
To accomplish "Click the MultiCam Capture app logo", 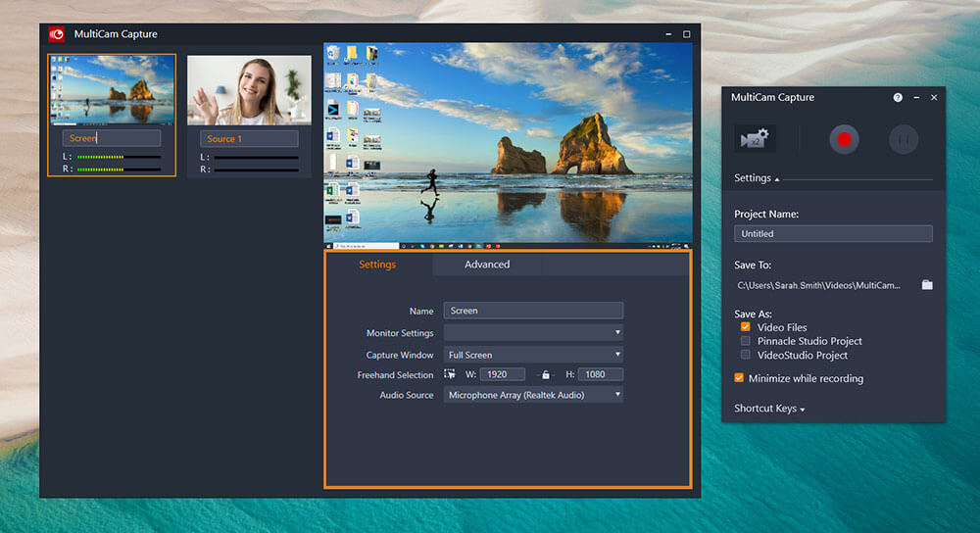I will click(57, 34).
